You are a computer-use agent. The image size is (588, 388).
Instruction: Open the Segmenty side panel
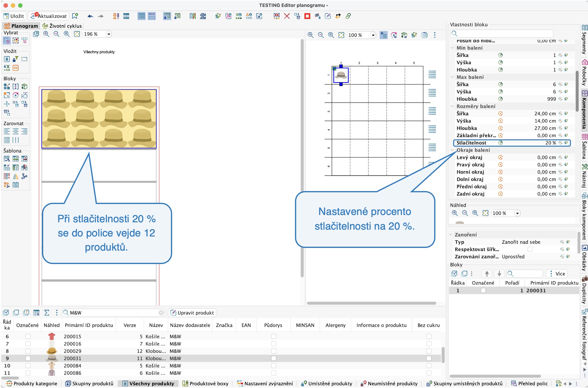coord(584,40)
